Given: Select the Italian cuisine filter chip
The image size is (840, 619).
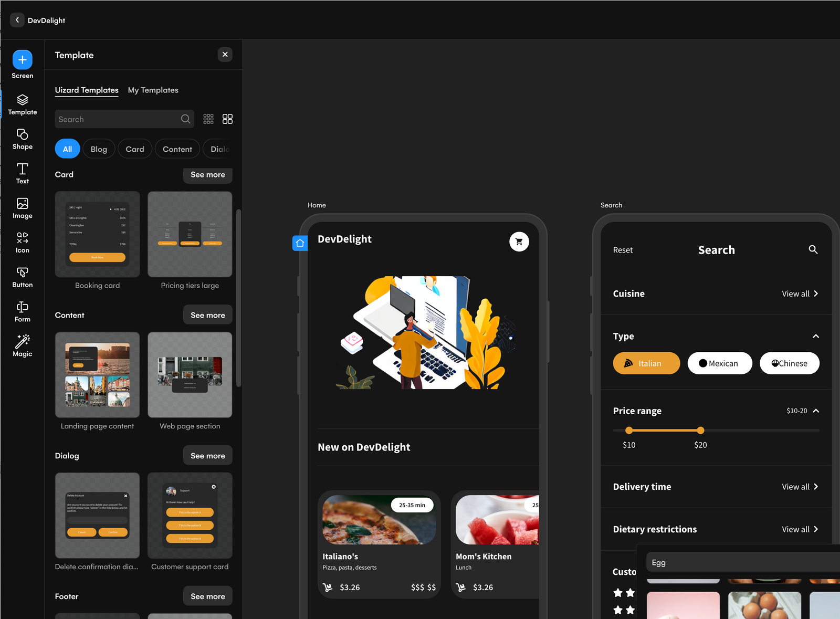Looking at the screenshot, I should pyautogui.click(x=646, y=363).
